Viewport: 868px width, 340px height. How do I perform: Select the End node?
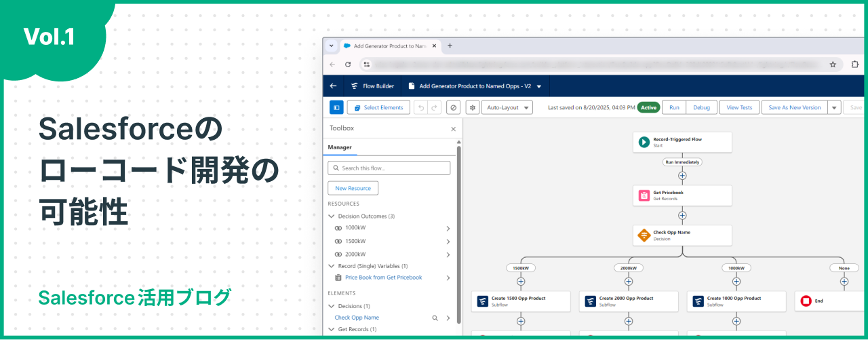[x=831, y=301]
